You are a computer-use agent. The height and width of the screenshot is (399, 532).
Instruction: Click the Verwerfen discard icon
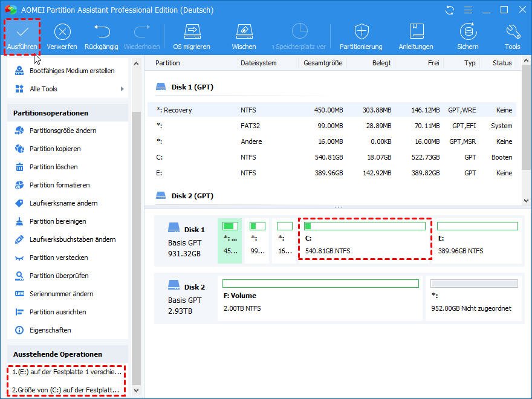click(62, 32)
